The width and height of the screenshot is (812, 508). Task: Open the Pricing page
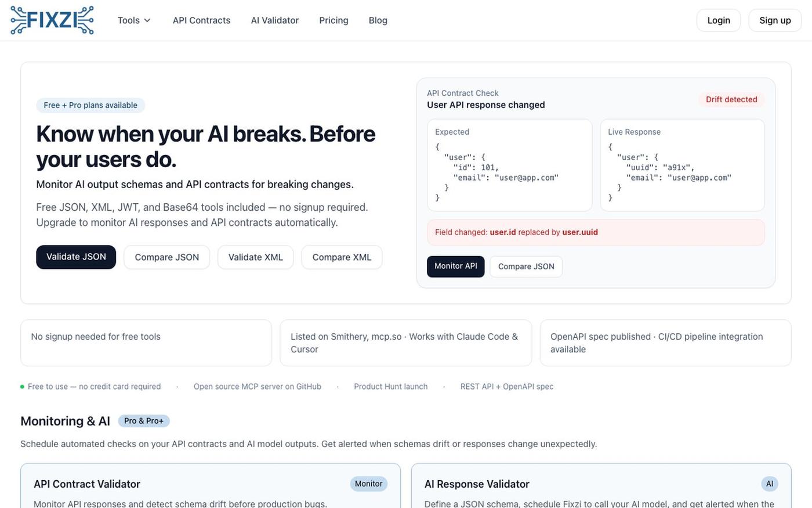[x=333, y=20]
